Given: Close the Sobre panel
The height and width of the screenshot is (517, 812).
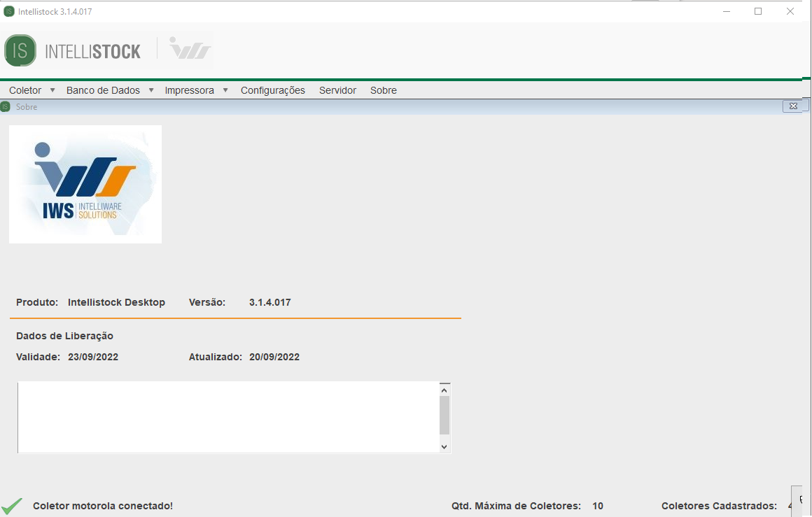Looking at the screenshot, I should 793,106.
